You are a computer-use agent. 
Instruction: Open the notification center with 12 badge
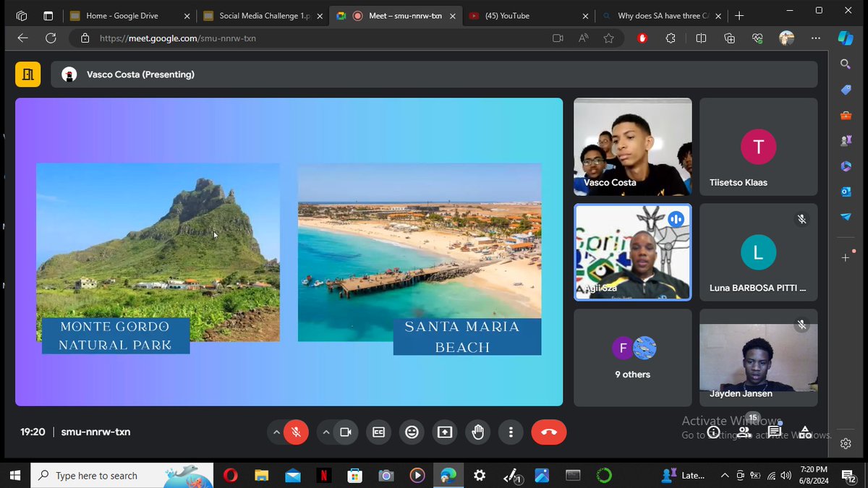click(x=849, y=475)
